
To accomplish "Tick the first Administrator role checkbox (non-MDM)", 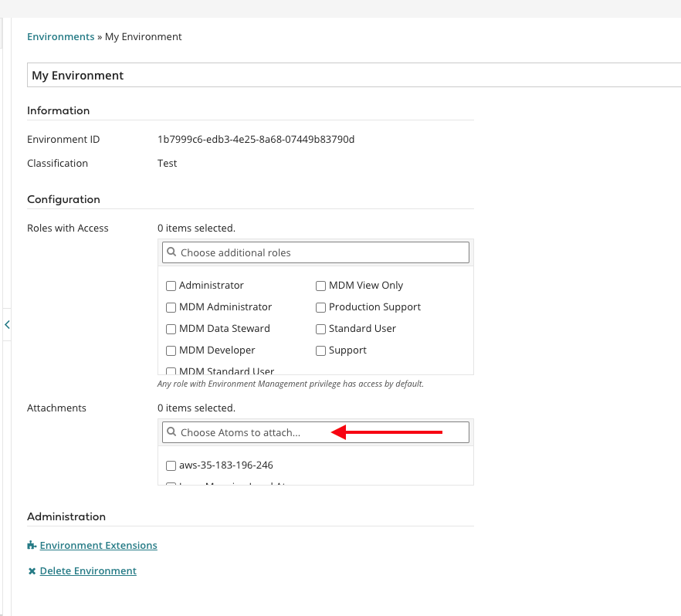I will pos(171,286).
